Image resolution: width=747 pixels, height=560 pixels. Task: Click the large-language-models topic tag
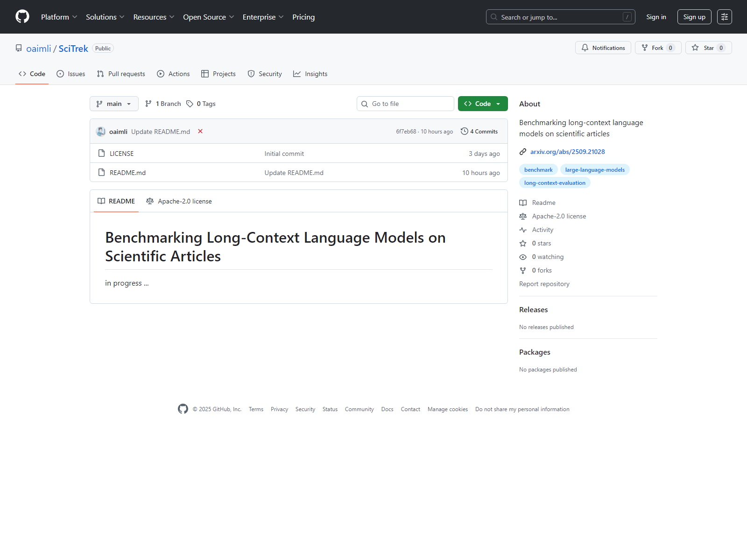point(595,170)
